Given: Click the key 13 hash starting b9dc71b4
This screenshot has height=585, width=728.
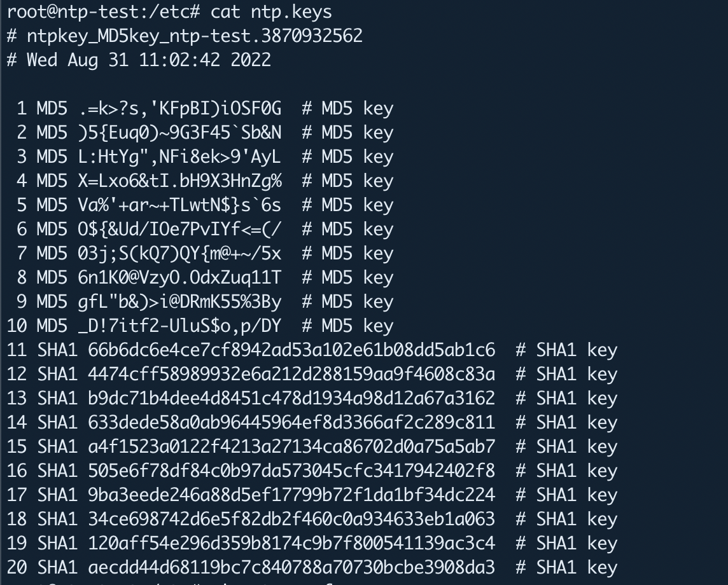Looking at the screenshot, I should coord(291,398).
